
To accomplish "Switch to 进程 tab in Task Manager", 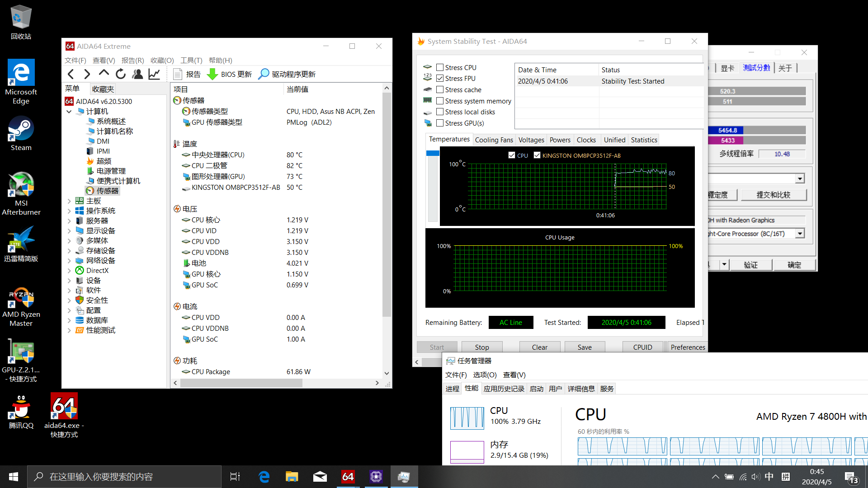I will tap(453, 389).
